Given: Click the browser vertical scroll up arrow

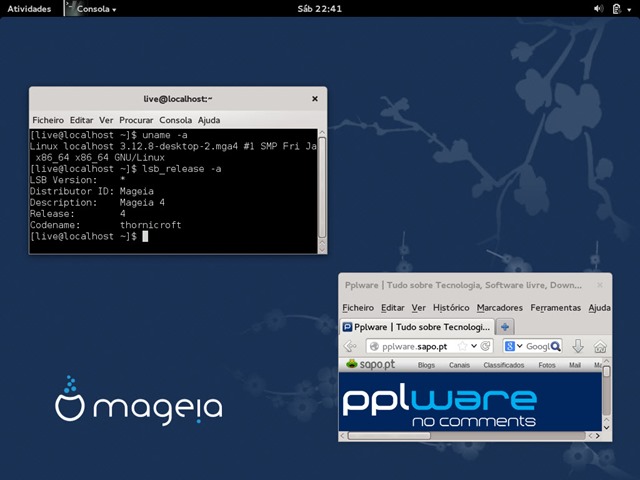Looking at the screenshot, I should (607, 361).
